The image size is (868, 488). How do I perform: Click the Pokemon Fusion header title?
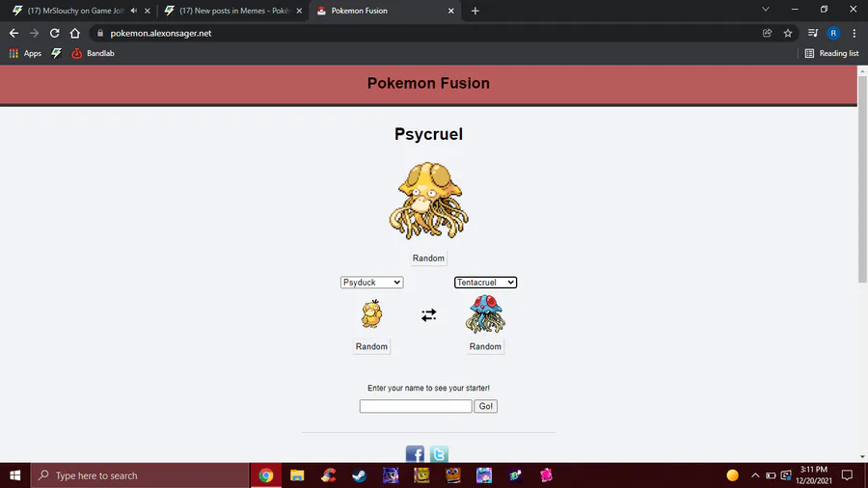pyautogui.click(x=428, y=83)
